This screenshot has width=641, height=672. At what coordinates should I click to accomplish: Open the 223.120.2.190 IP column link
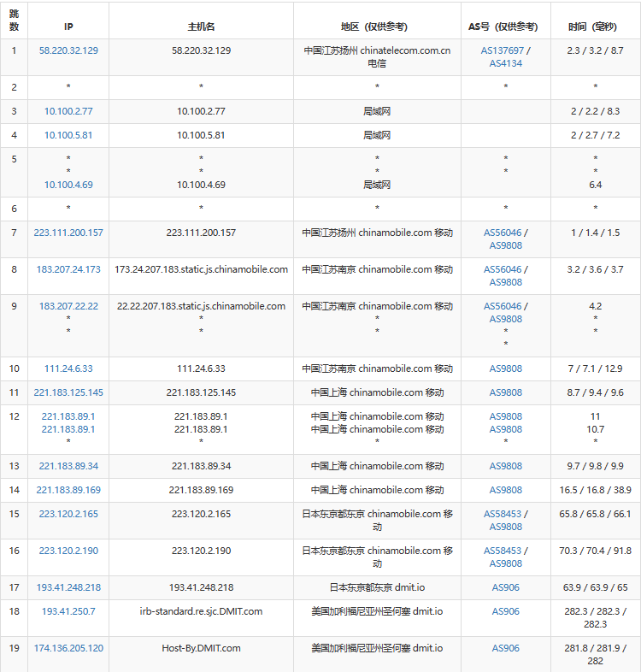click(68, 551)
